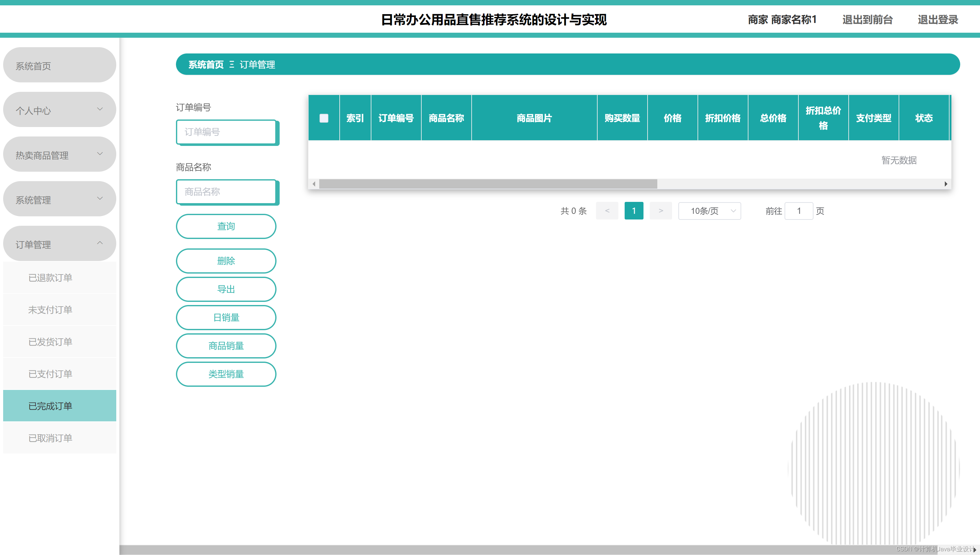Click 退出登录 in the header
980x555 pixels.
coord(938,20)
